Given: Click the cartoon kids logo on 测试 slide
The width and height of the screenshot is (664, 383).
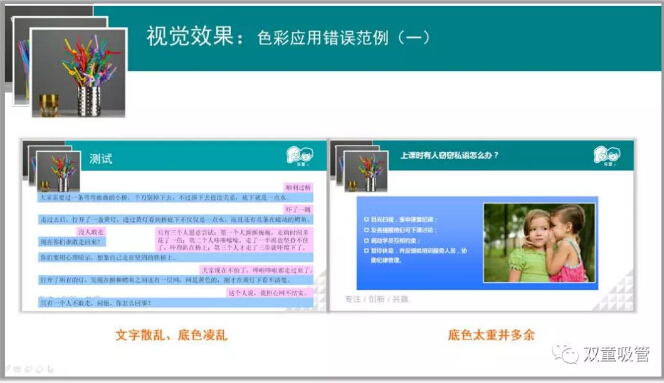Looking at the screenshot, I should 299,155.
